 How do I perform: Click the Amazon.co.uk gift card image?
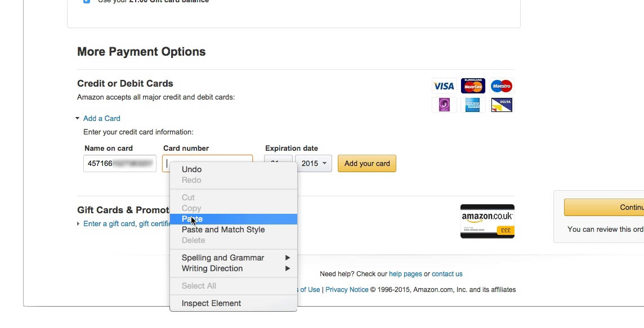tap(487, 221)
